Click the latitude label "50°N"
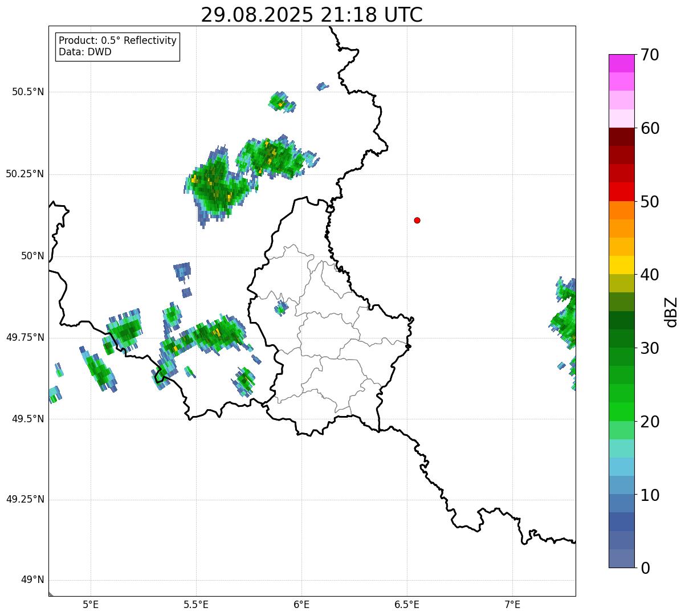 click(x=33, y=256)
